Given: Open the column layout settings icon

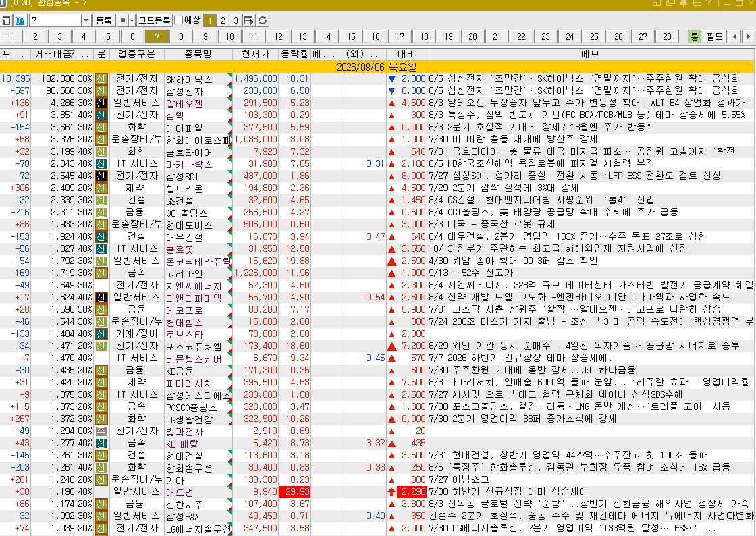Looking at the screenshot, I should pyautogui.click(x=249, y=20).
